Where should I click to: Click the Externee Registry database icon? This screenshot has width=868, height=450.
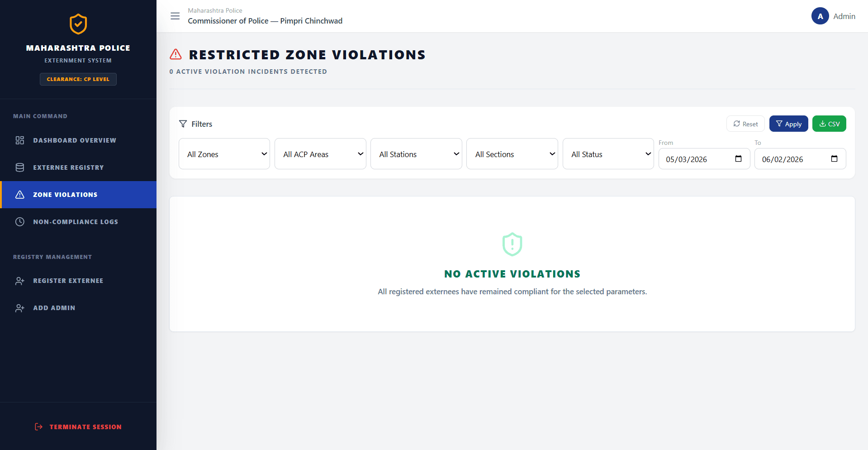(x=20, y=168)
